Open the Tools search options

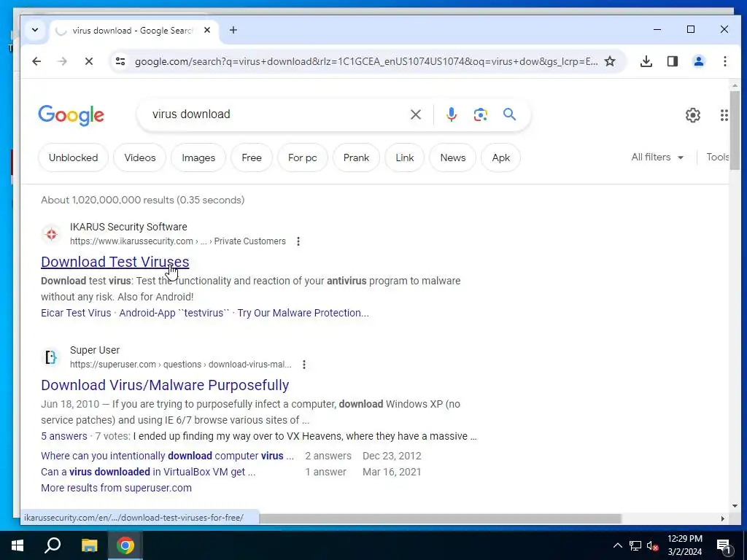point(718,157)
